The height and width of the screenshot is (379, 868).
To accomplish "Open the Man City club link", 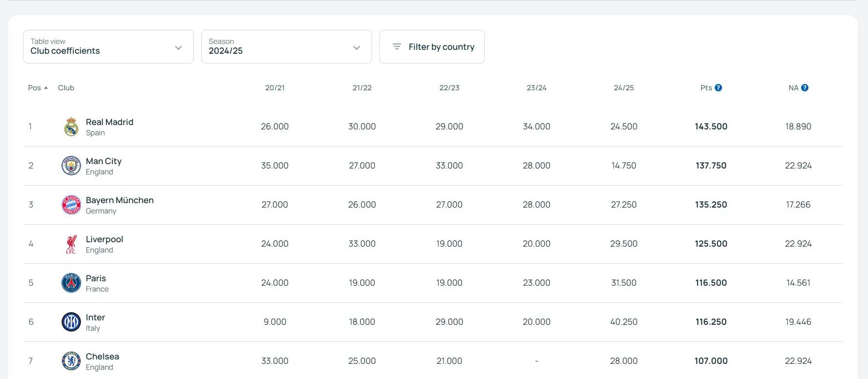I will [x=103, y=161].
